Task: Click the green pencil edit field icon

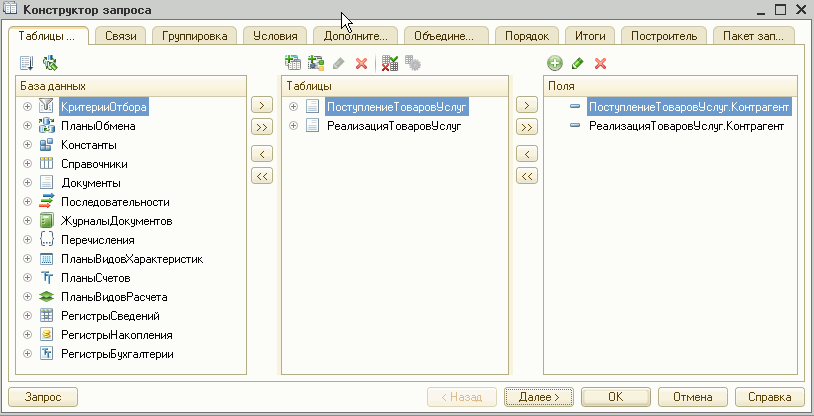Action: tap(578, 63)
